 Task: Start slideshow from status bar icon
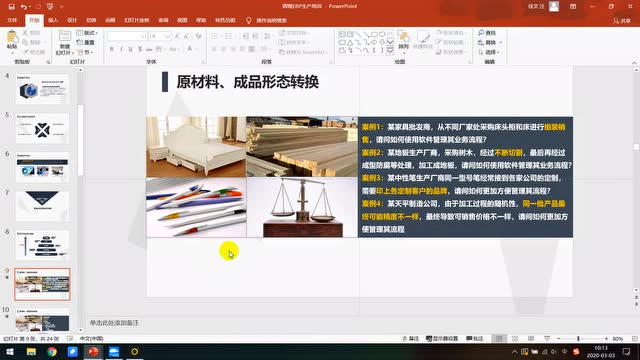click(x=547, y=338)
